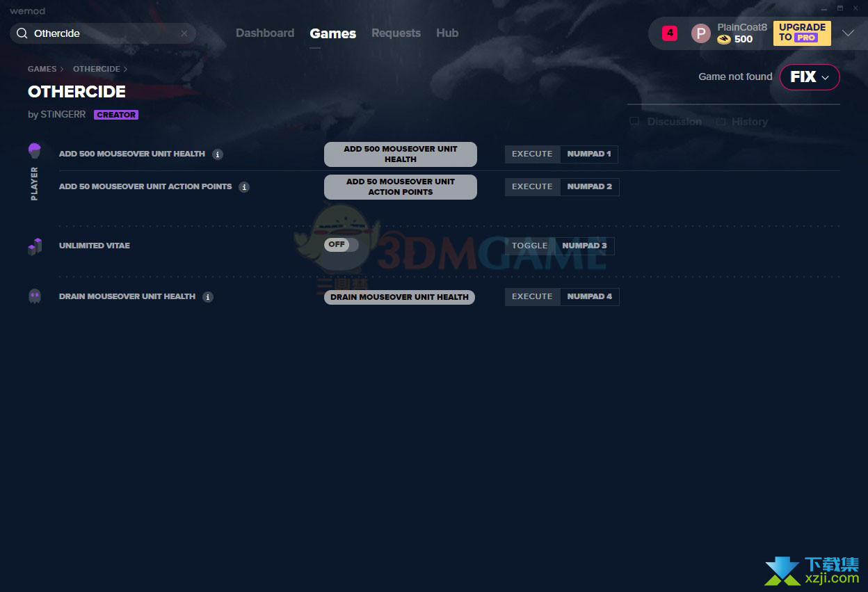Click Game not found status text

pyautogui.click(x=735, y=77)
